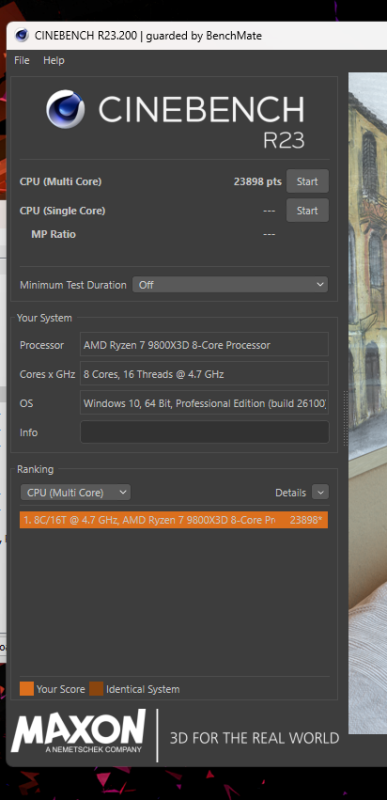
Task: Click the Cinebench icon in the title bar
Action: (x=21, y=36)
